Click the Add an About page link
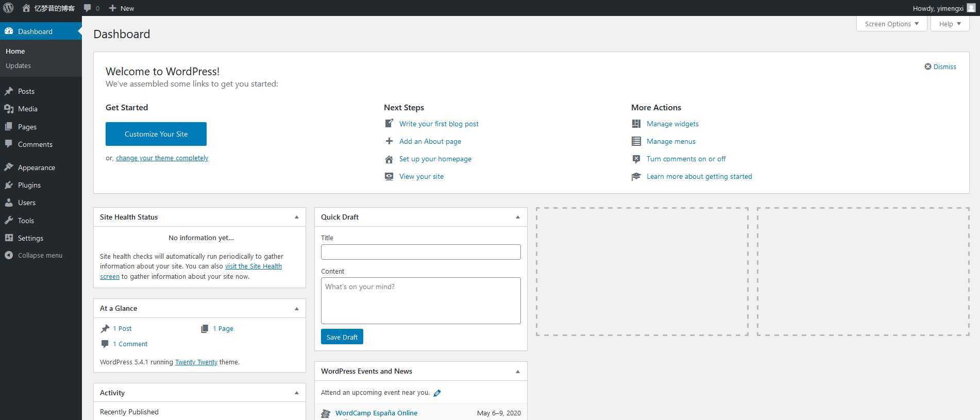Viewport: 980px width, 420px height. pos(430,141)
